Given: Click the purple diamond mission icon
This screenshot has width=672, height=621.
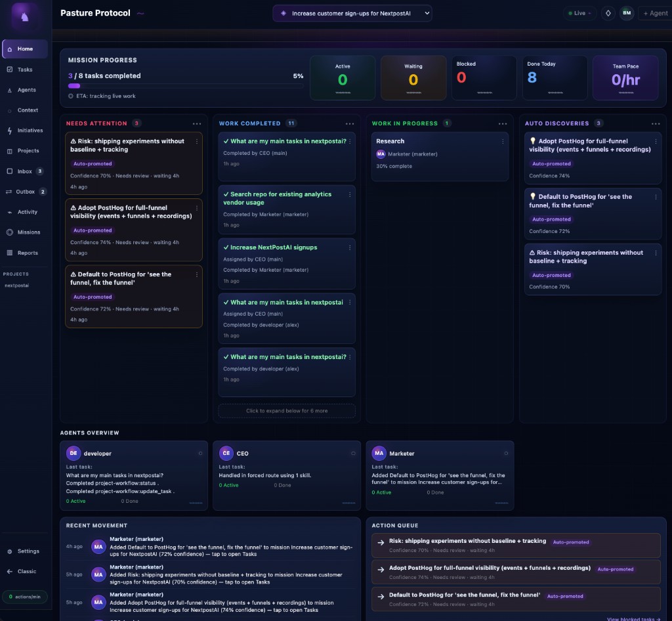Looking at the screenshot, I should click(283, 13).
